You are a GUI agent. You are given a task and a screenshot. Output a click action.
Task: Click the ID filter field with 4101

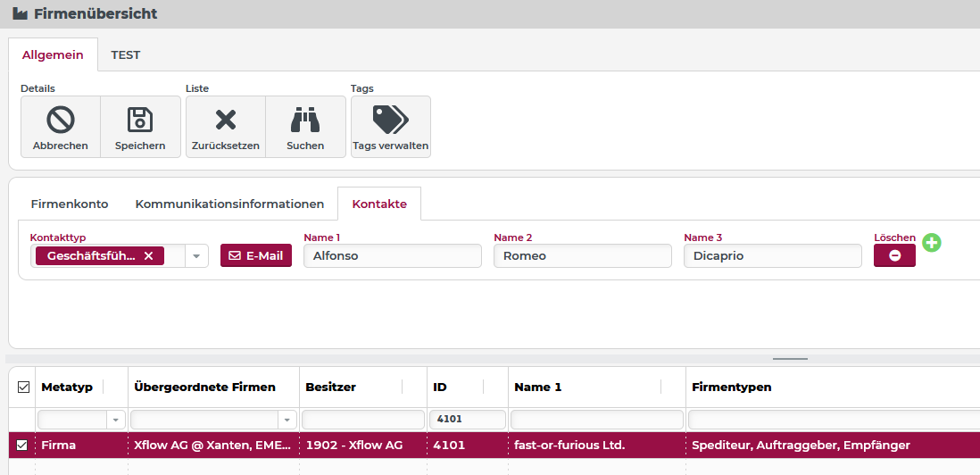click(x=467, y=420)
